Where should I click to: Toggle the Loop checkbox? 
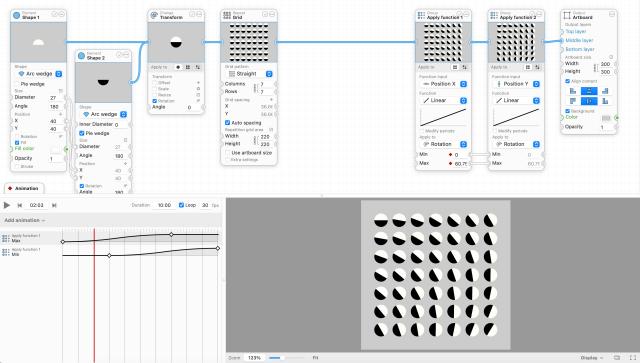click(181, 205)
